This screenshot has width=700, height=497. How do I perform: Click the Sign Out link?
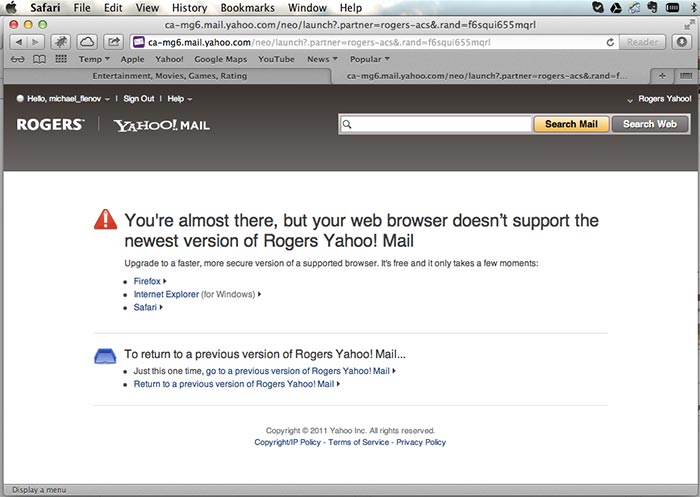[138, 99]
